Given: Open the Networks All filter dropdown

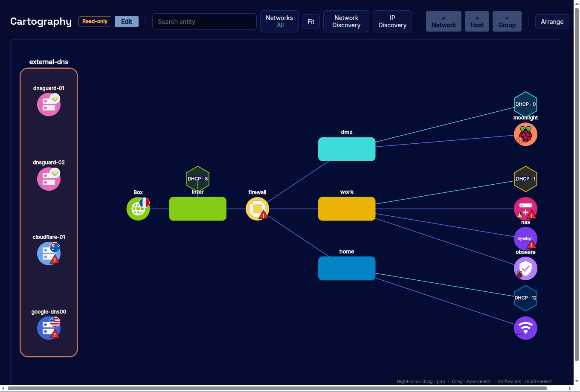Looking at the screenshot, I should point(279,21).
